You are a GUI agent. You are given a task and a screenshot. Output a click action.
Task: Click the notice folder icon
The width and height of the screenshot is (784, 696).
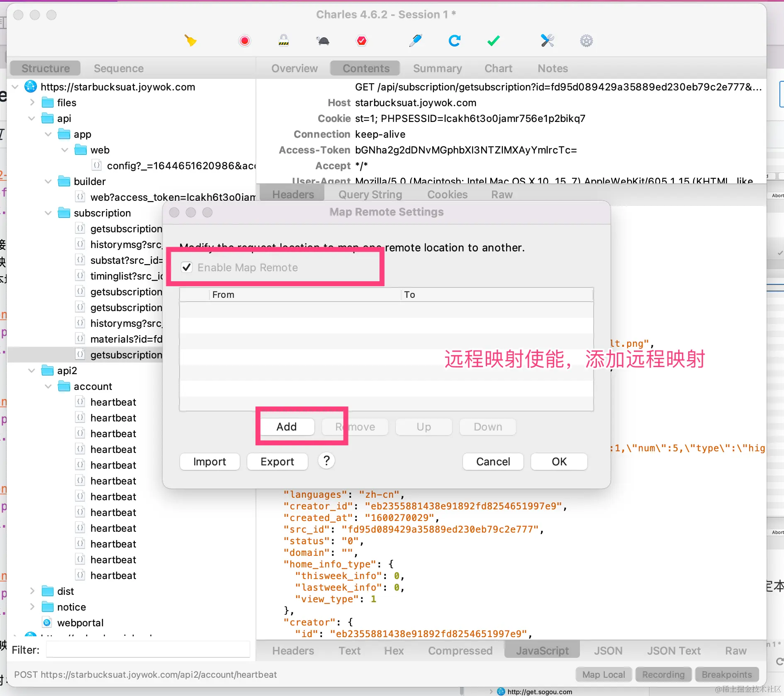point(48,607)
